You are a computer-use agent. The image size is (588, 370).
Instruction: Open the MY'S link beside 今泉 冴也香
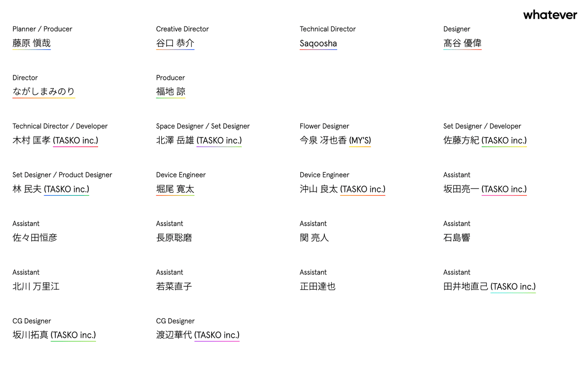click(x=360, y=140)
